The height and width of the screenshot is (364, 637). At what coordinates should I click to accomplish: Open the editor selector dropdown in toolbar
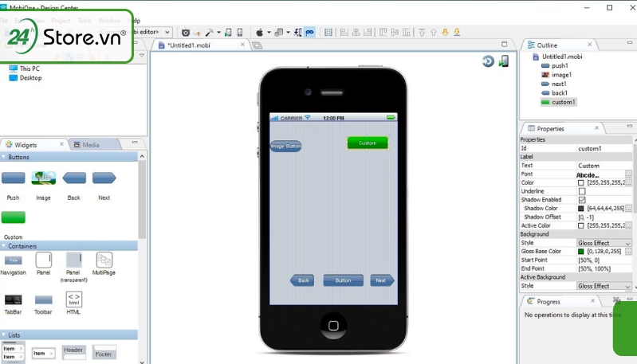point(167,32)
